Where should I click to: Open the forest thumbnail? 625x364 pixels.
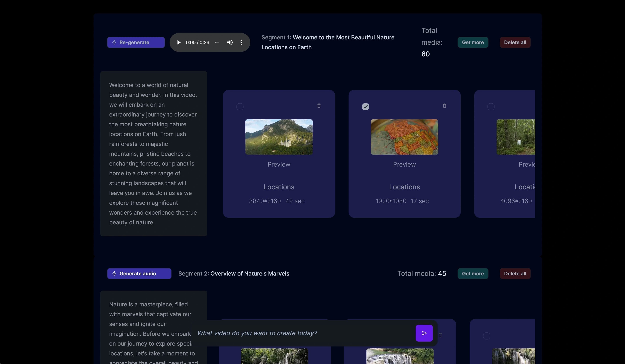516,137
